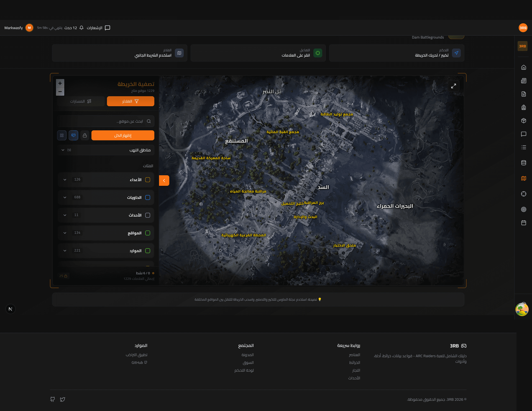Expand the المواقع category chevron
This screenshot has width=532, height=411.
[65, 233]
